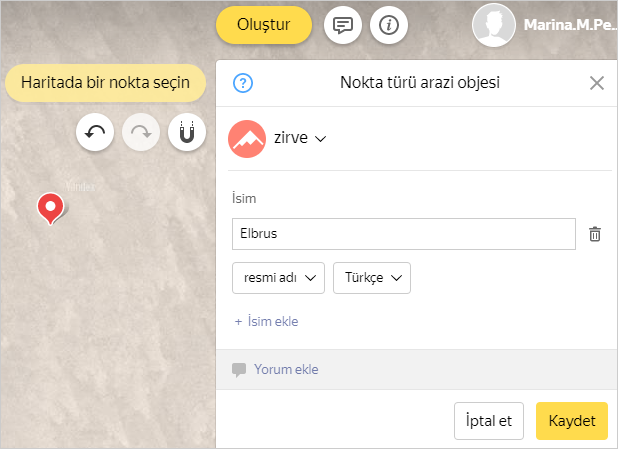This screenshot has height=449, width=618.
Task: Click the red map marker pin
Action: [49, 207]
